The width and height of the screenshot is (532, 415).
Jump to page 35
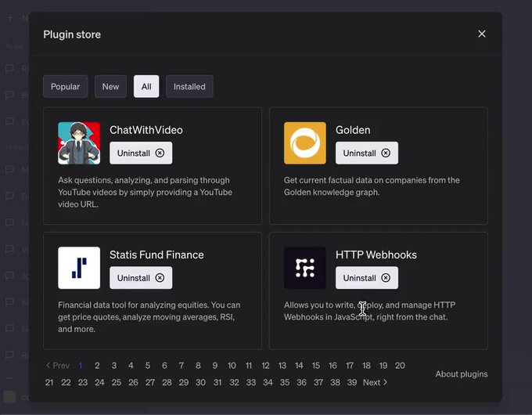point(285,382)
